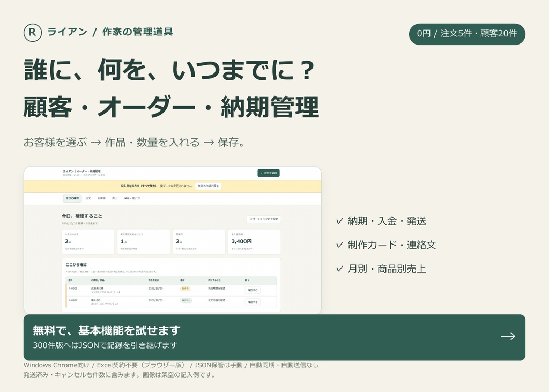Viewport: 549px width, 392px height.
Task: Click the 3,400円 unpaid amount card
Action: (x=255, y=241)
